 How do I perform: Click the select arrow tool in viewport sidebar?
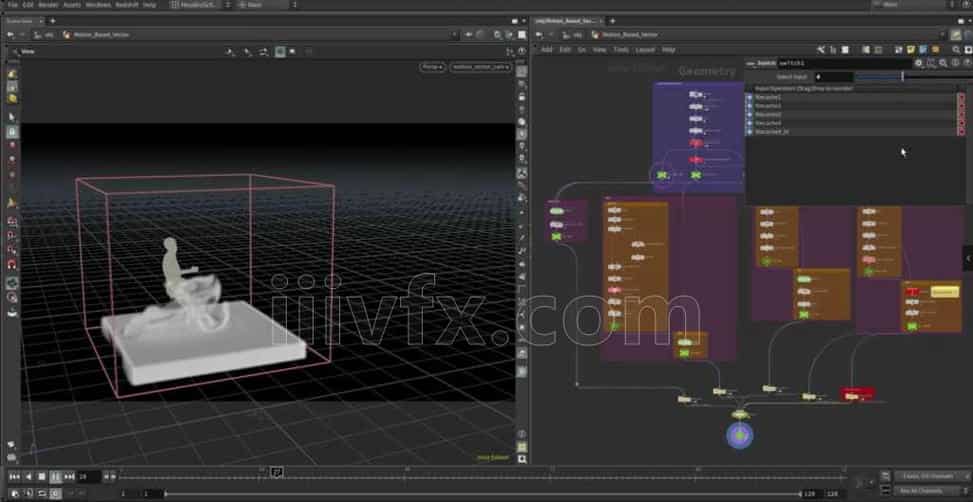click(12, 116)
